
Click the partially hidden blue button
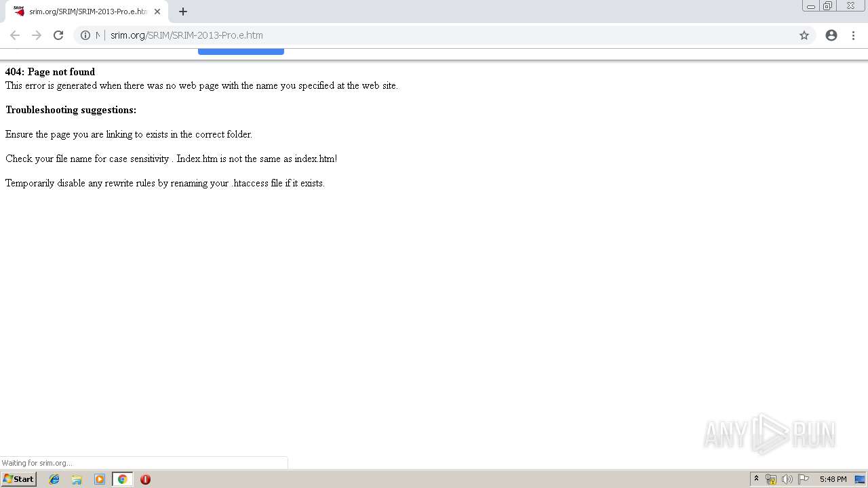pyautogui.click(x=241, y=51)
